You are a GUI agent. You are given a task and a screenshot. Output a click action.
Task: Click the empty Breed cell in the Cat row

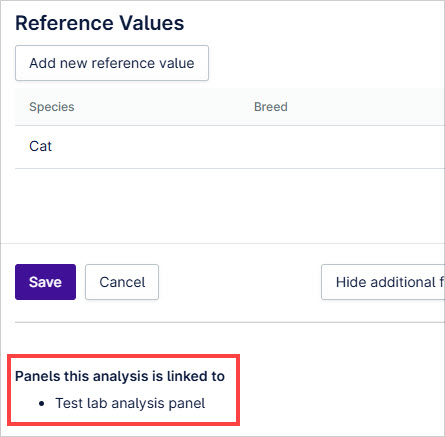[333, 147]
